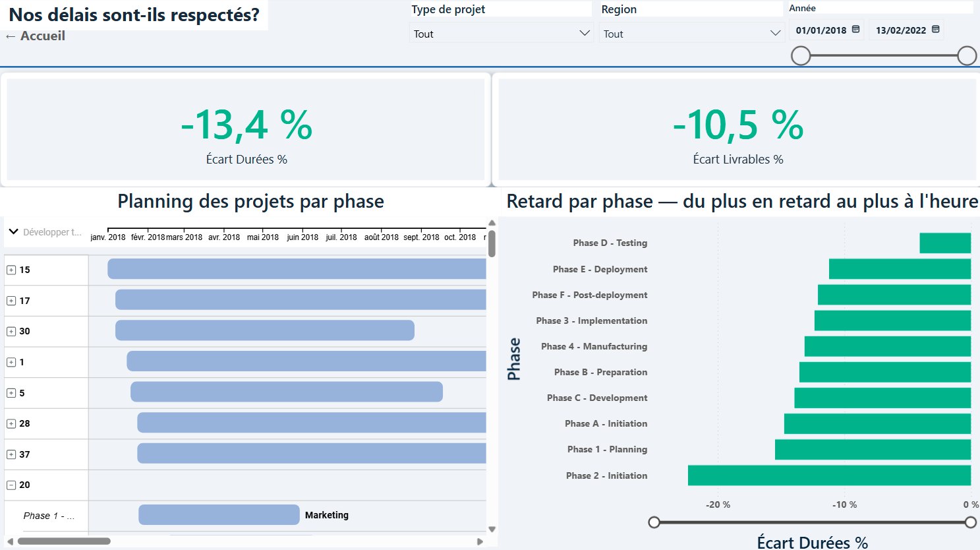Click the Gantt horizontal scrollbar left arrow

[x=10, y=541]
